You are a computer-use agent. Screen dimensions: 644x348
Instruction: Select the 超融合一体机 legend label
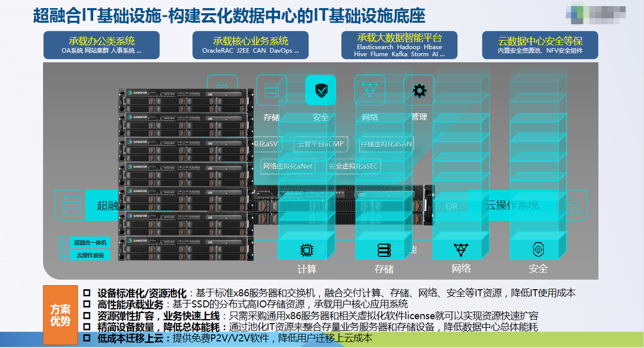point(90,243)
